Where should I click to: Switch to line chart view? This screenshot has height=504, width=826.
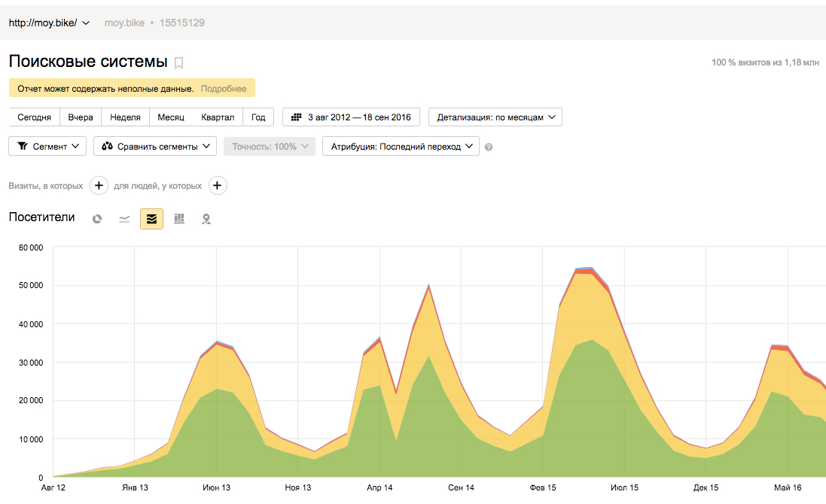click(x=124, y=219)
